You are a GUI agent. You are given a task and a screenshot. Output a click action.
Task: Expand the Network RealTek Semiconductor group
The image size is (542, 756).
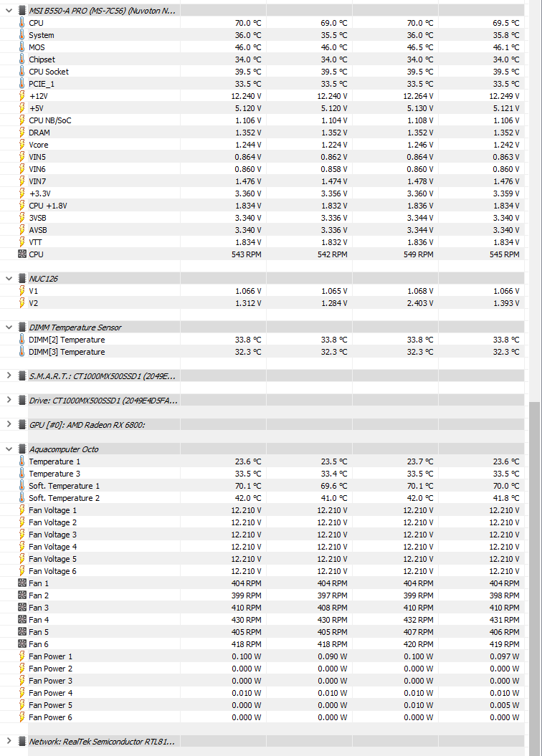(x=9, y=741)
